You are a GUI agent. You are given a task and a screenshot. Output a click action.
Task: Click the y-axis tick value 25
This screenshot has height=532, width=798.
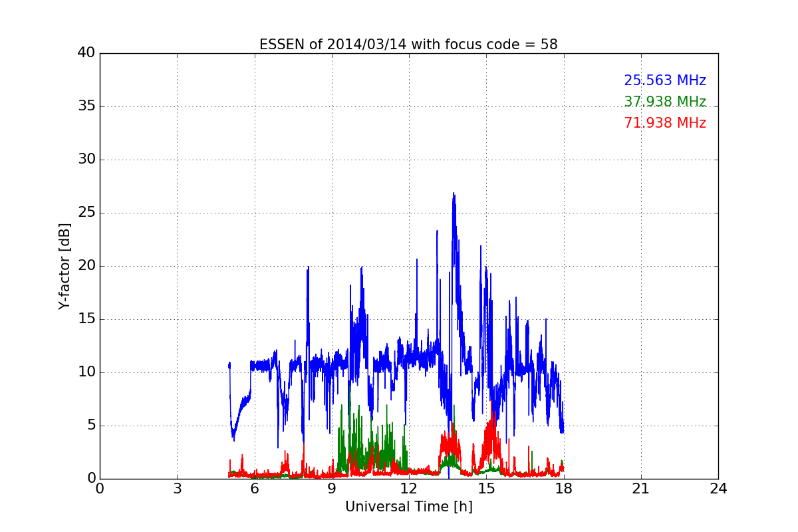point(86,213)
